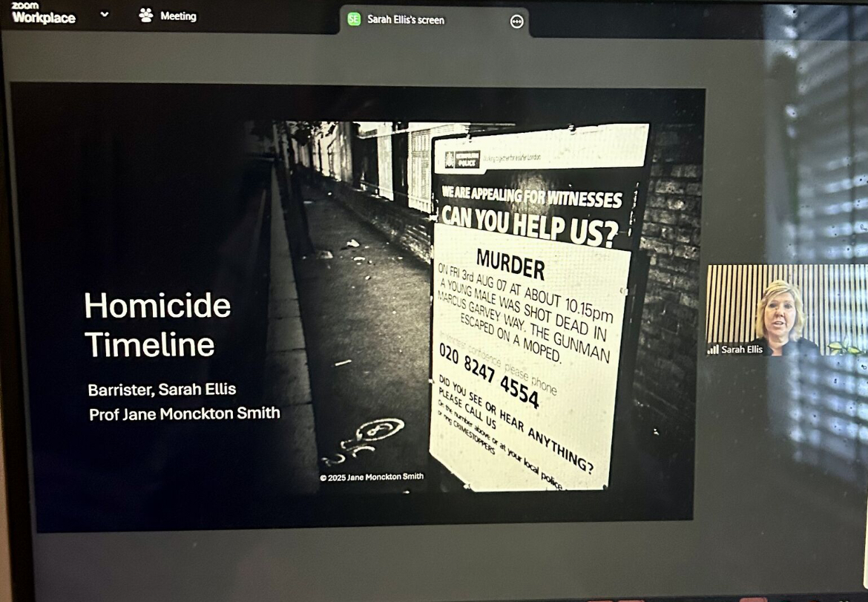Select the Meeting tab at the top
The image size is (868, 602).
click(167, 16)
